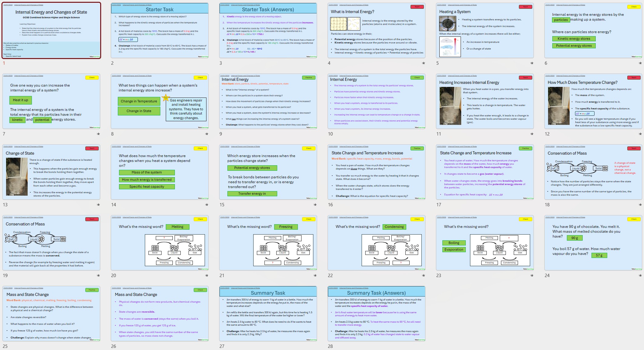Select the Starter Task (Answers) slide
The image size is (644, 350).
(268, 30)
